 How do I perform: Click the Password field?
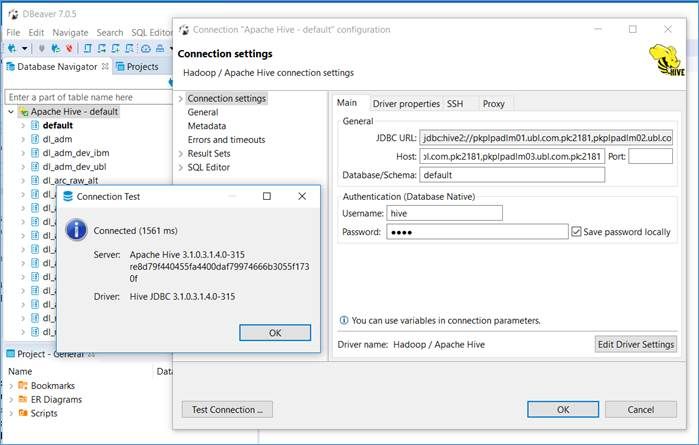click(x=477, y=232)
